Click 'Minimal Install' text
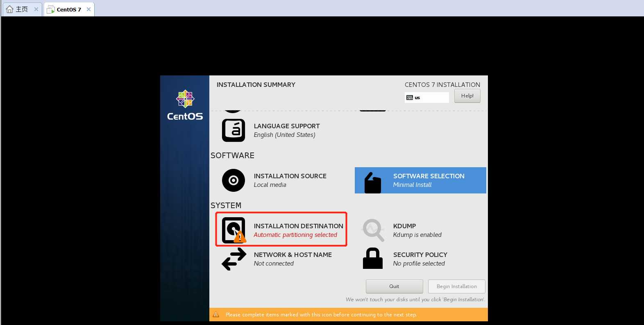The width and height of the screenshot is (644, 325). coord(412,185)
